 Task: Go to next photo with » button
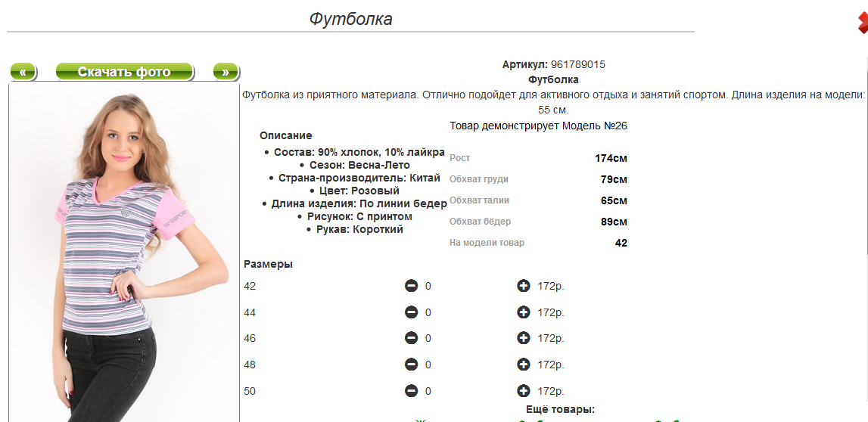226,72
